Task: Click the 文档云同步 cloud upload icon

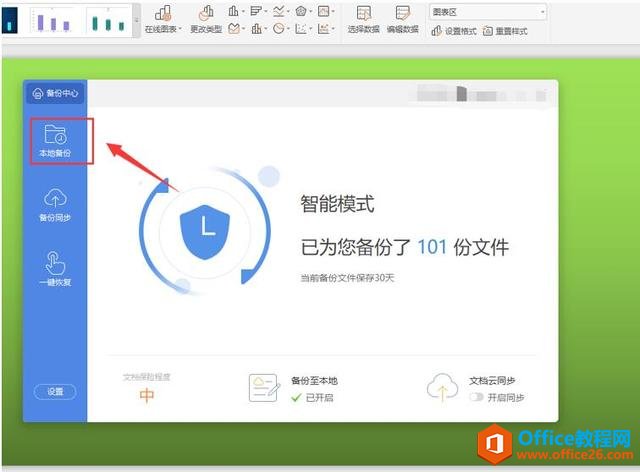Action: (442, 387)
